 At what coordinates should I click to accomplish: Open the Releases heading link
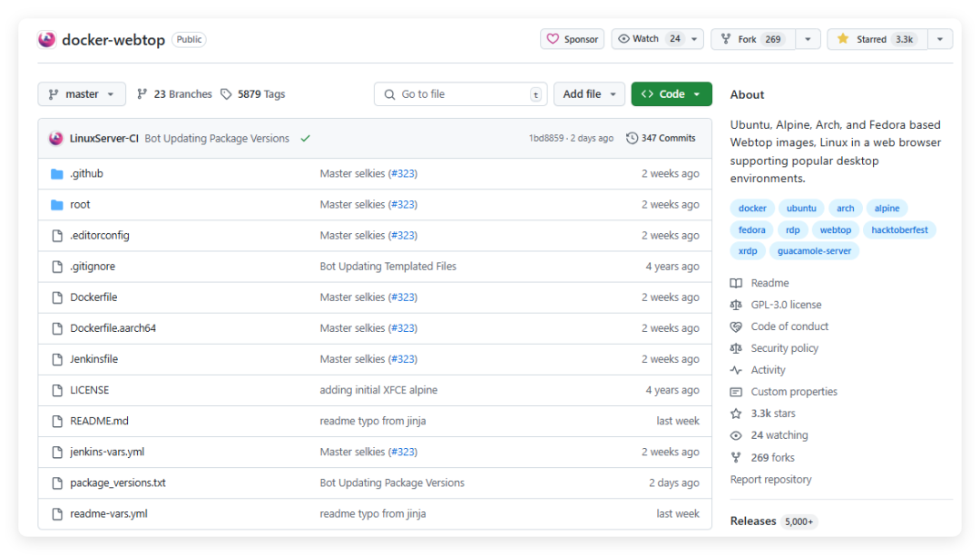753,521
